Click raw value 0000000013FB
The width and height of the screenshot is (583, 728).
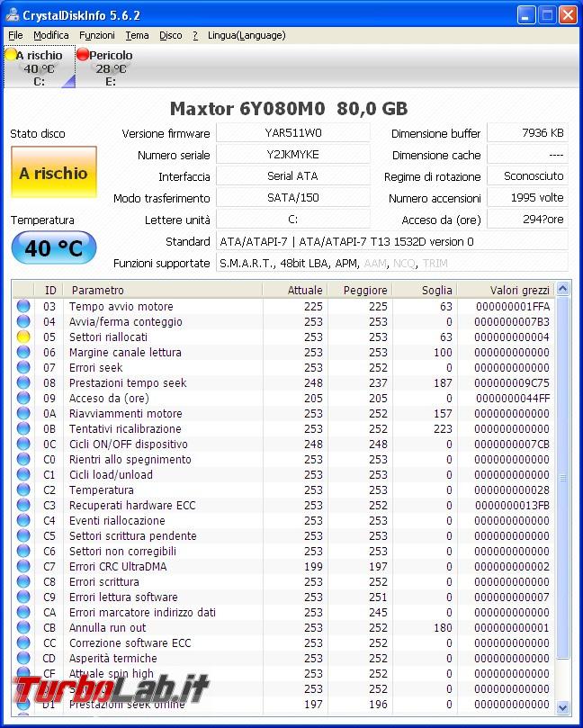pyautogui.click(x=513, y=506)
